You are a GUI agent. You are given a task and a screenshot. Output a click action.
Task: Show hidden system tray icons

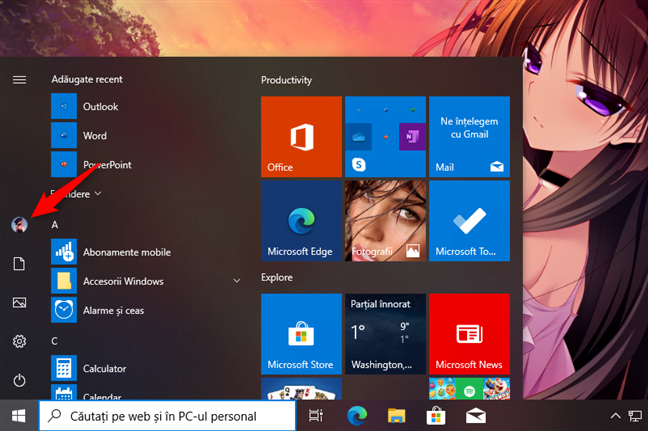(615, 416)
